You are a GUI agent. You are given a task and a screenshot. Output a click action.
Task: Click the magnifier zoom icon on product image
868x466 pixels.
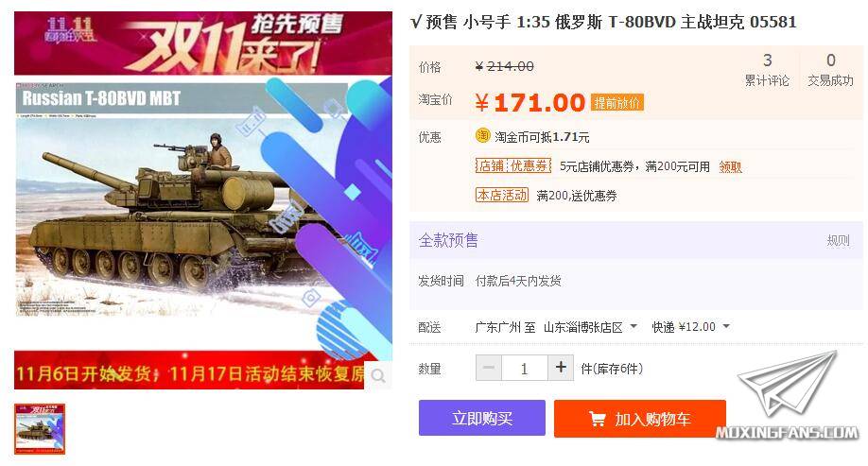pyautogui.click(x=378, y=376)
